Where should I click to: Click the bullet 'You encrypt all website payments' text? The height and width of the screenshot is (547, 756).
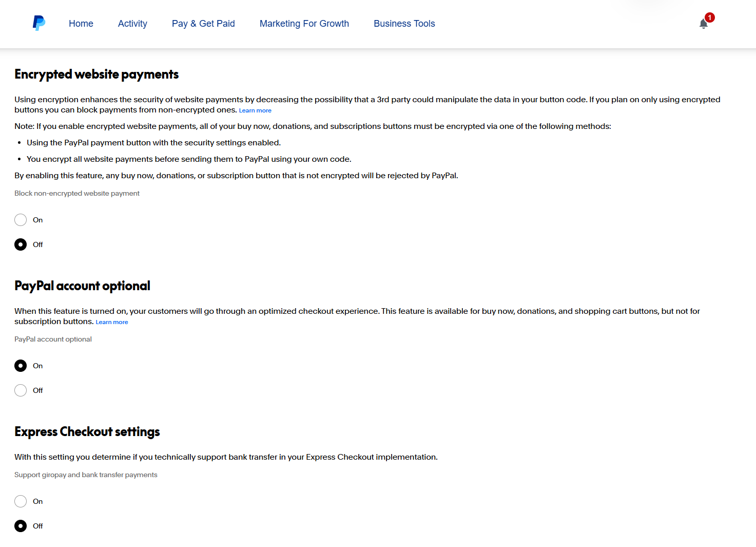[x=189, y=159]
